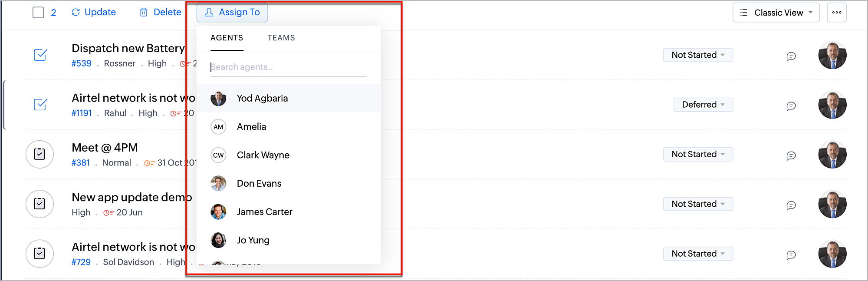Toggle the select-all checkbox in the toolbar
868x281 pixels.
pyautogui.click(x=38, y=12)
